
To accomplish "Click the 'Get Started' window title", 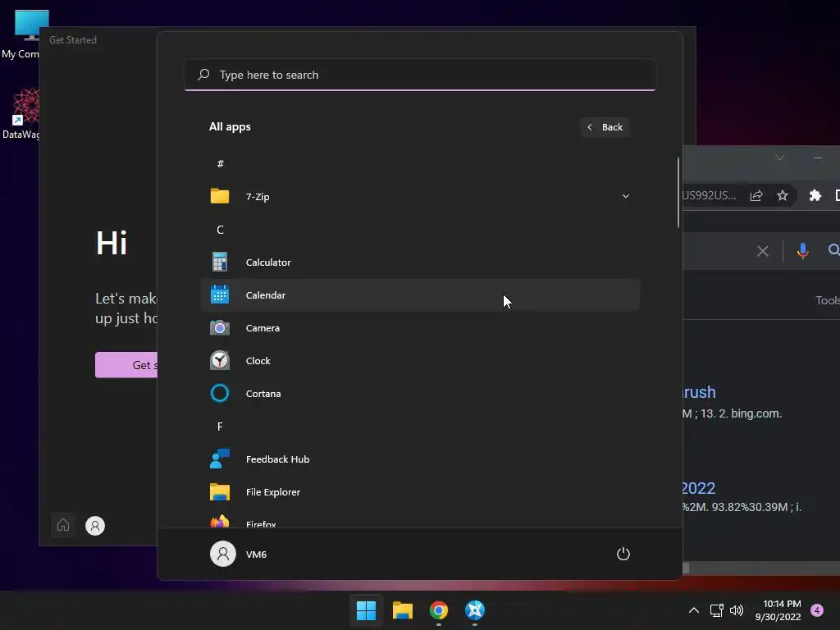I will [x=73, y=40].
